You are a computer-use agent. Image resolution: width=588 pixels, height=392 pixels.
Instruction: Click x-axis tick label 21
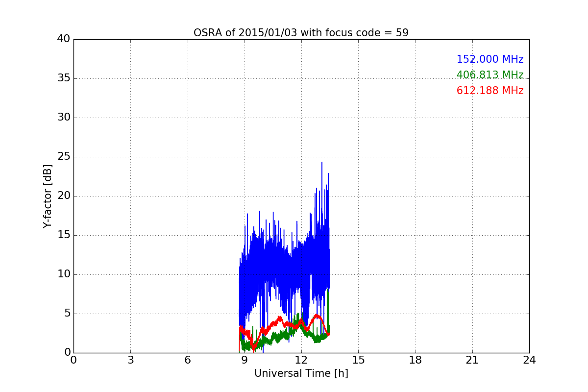click(x=472, y=360)
